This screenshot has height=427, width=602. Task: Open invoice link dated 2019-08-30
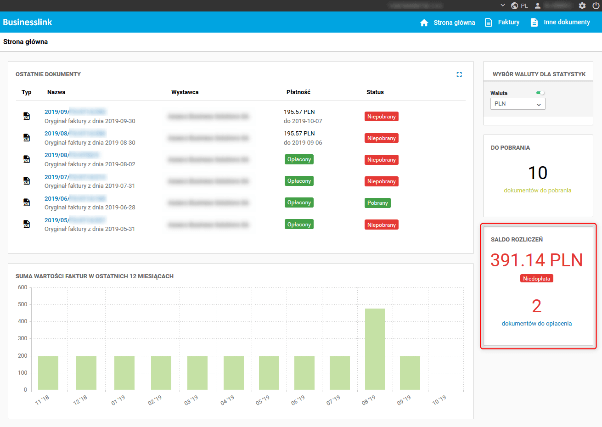point(75,133)
